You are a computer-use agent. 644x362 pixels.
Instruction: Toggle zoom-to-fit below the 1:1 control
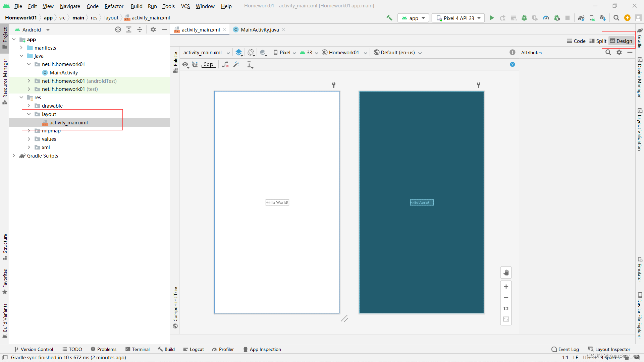pos(506,319)
